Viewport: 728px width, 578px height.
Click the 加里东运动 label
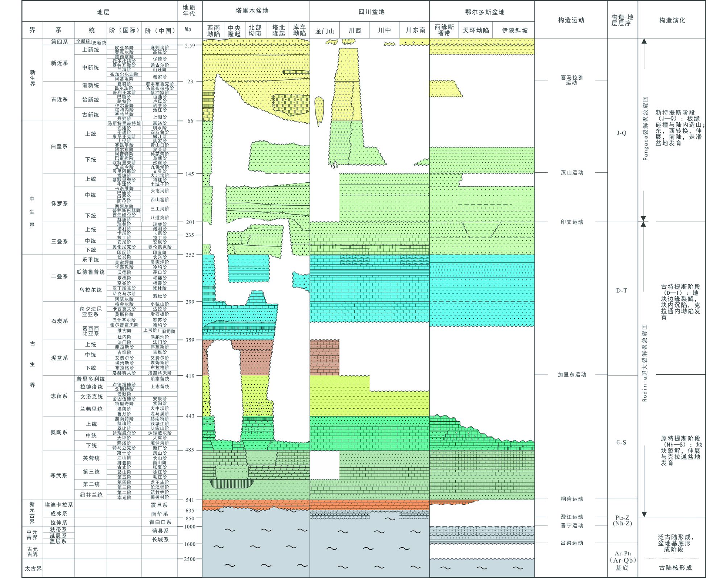572,375
